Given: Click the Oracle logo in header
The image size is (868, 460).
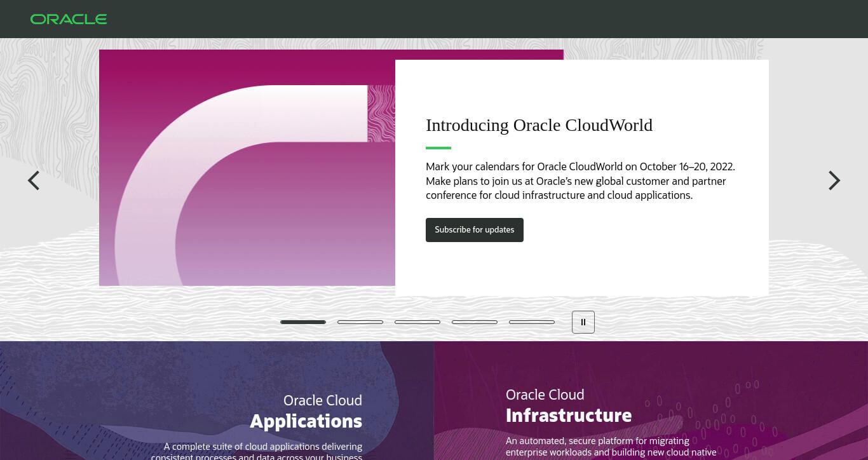Looking at the screenshot, I should click(x=69, y=19).
